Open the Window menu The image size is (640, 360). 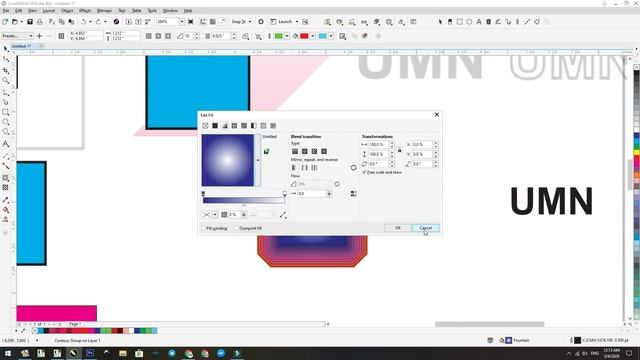[170, 11]
